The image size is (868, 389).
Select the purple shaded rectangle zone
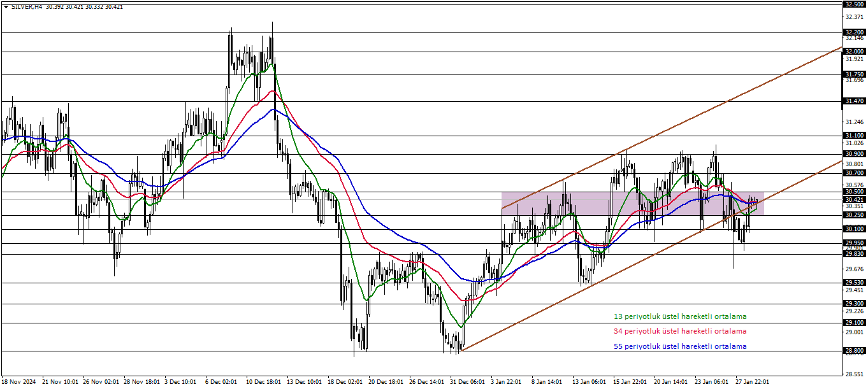pyautogui.click(x=632, y=204)
